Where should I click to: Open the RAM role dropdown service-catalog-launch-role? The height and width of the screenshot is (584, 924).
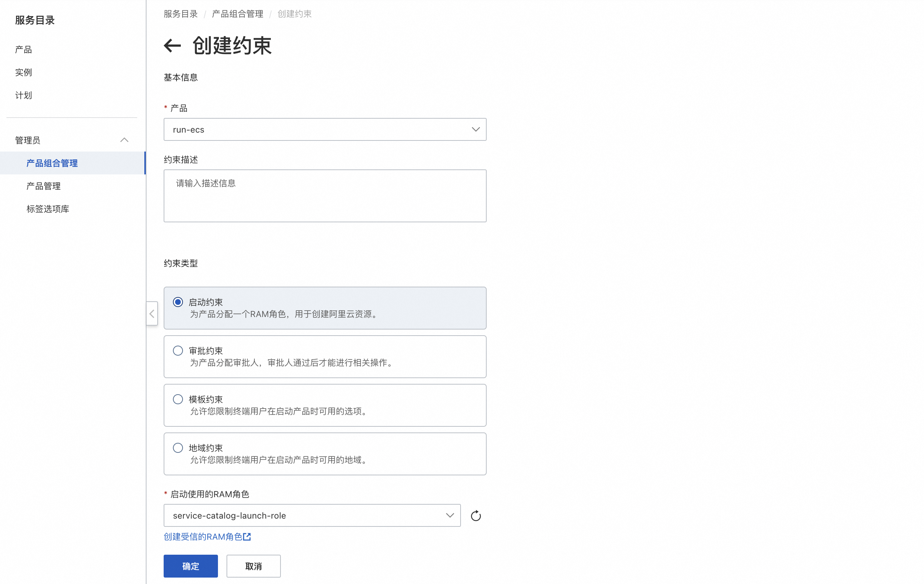[x=312, y=516]
